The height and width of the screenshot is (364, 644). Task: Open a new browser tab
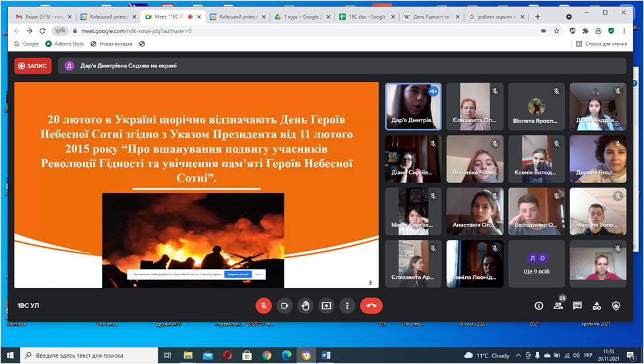538,17
